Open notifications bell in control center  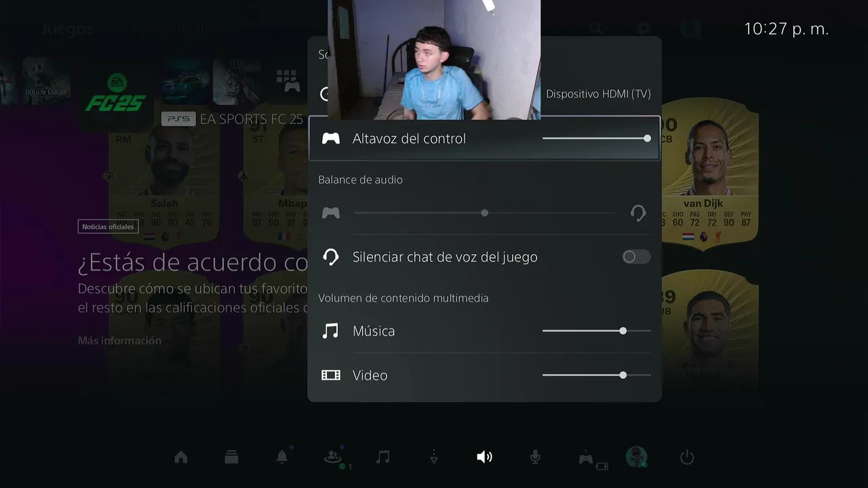(282, 457)
